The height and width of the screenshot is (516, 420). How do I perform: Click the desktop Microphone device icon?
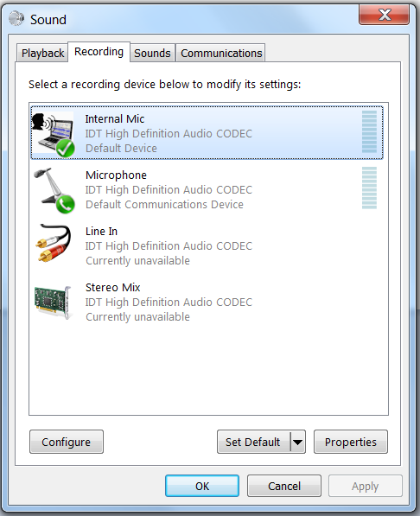click(x=54, y=190)
